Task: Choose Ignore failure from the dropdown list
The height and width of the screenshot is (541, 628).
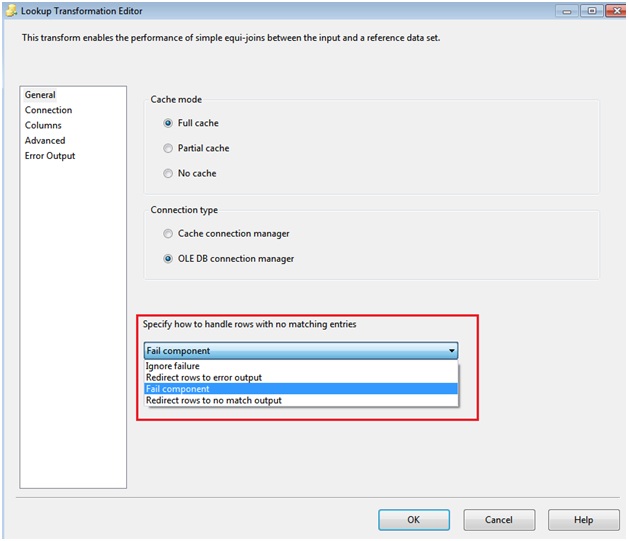Action: pyautogui.click(x=173, y=366)
